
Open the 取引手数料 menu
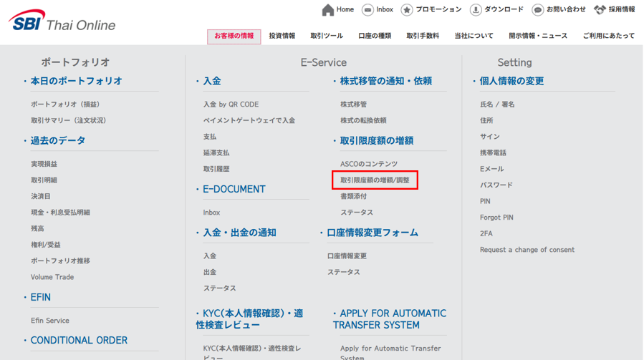[423, 36]
